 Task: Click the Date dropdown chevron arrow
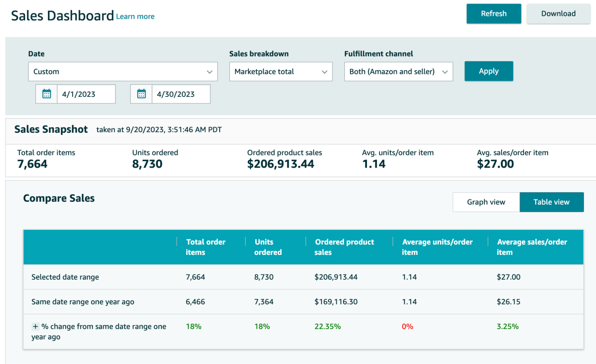click(x=210, y=72)
